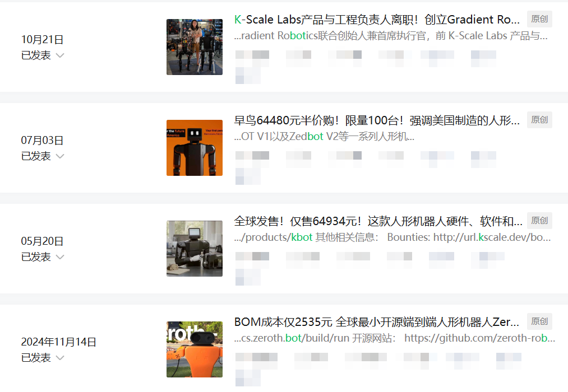
Task: Click the snippet mentioning Zedbot V2
Action: [324, 137]
